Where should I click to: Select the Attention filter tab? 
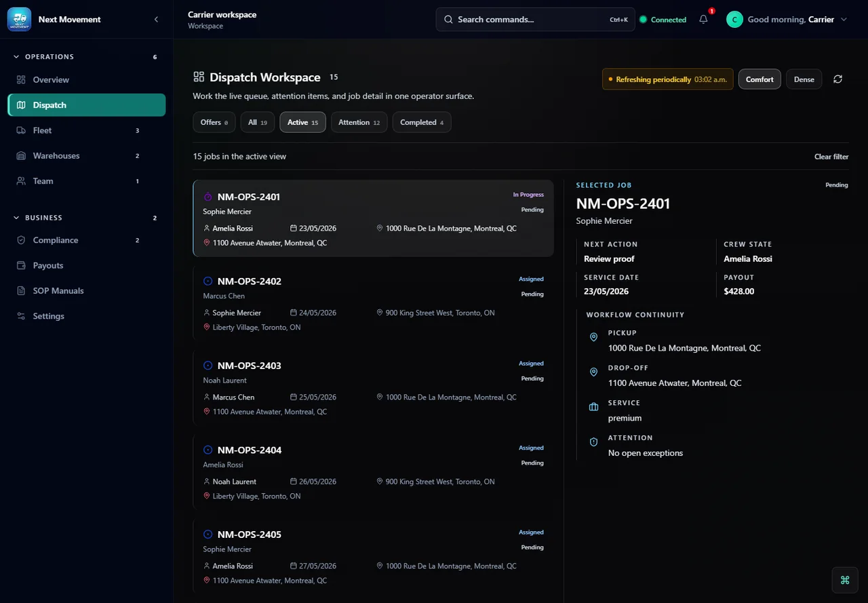point(359,122)
